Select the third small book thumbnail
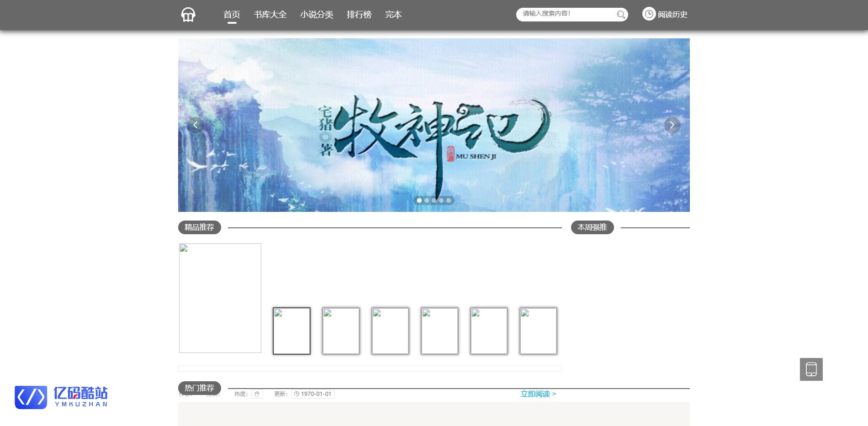The image size is (868, 426). point(390,331)
